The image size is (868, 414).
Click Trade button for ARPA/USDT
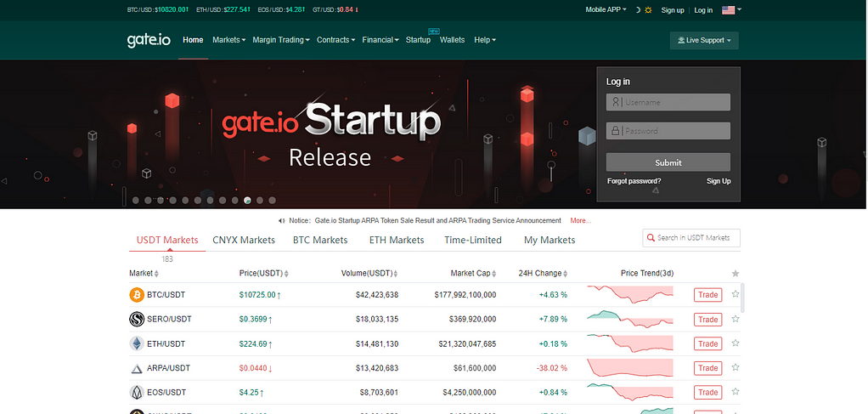point(708,368)
